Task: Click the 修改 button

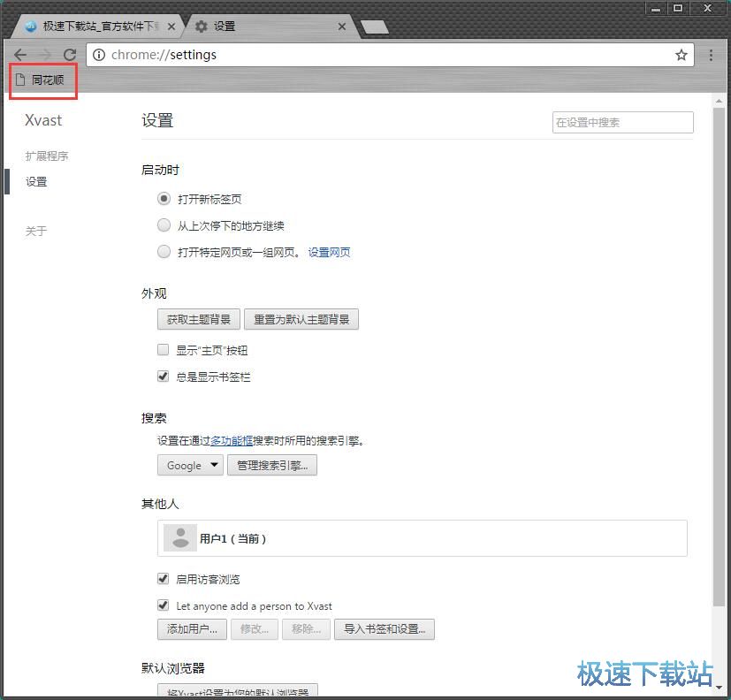Action: [x=254, y=629]
